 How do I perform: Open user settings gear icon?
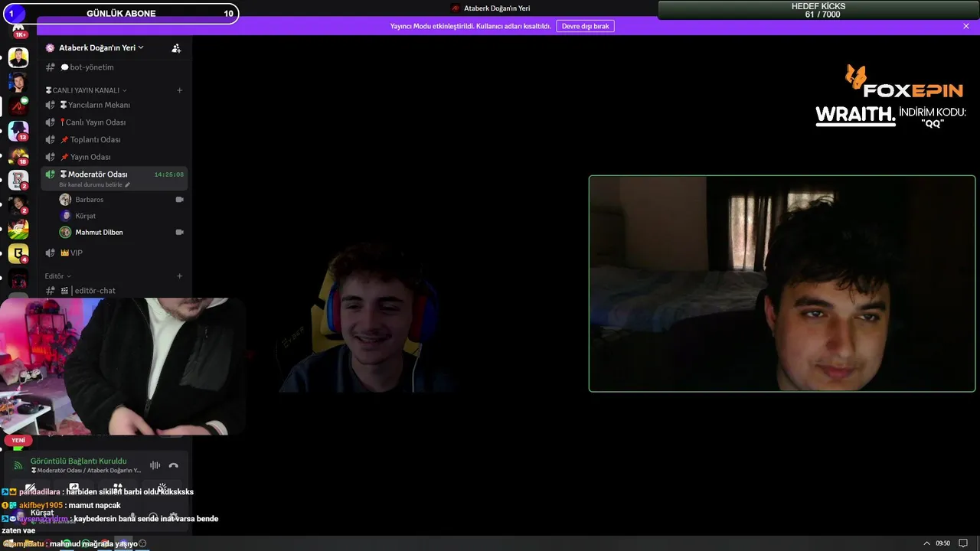[x=174, y=517]
